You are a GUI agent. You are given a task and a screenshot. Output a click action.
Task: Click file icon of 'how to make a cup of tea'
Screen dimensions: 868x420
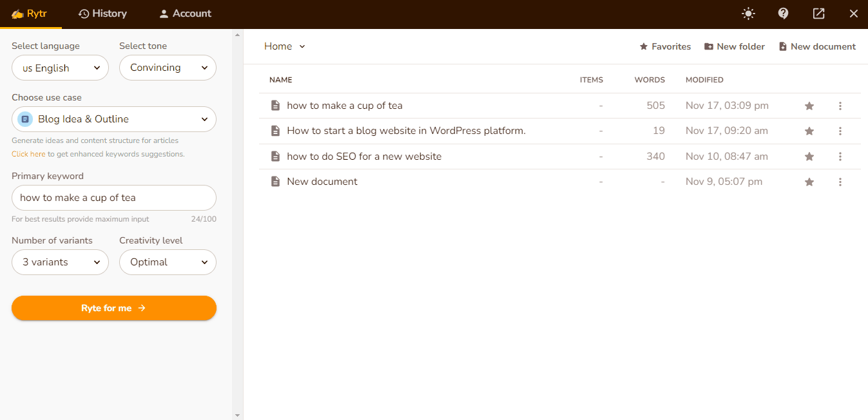[275, 106]
